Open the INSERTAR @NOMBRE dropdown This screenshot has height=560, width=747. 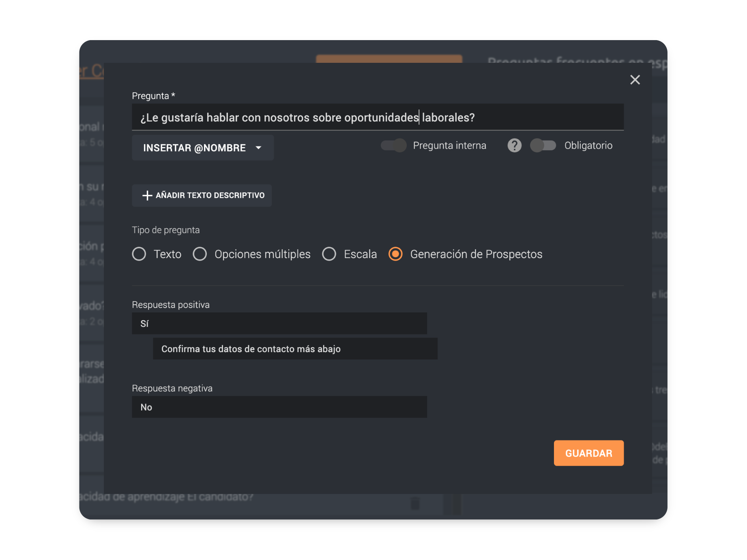tap(195, 148)
